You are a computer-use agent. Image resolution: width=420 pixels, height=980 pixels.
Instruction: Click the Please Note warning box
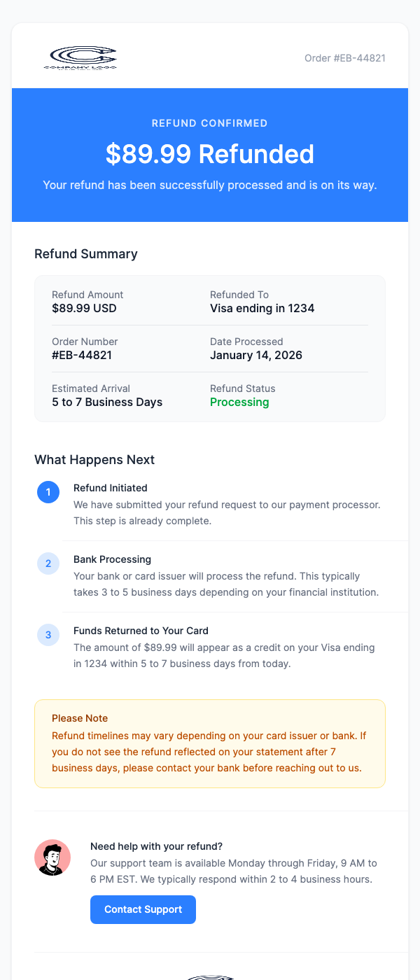tap(210, 741)
